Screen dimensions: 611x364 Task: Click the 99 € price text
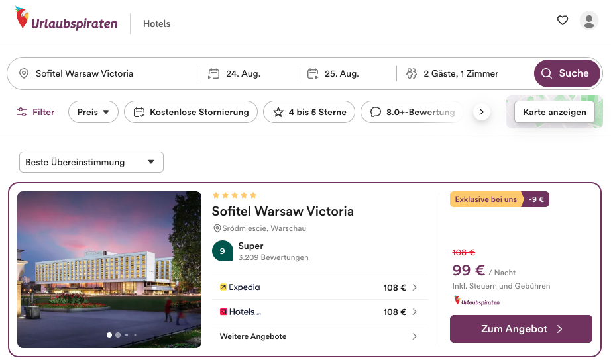[469, 270]
